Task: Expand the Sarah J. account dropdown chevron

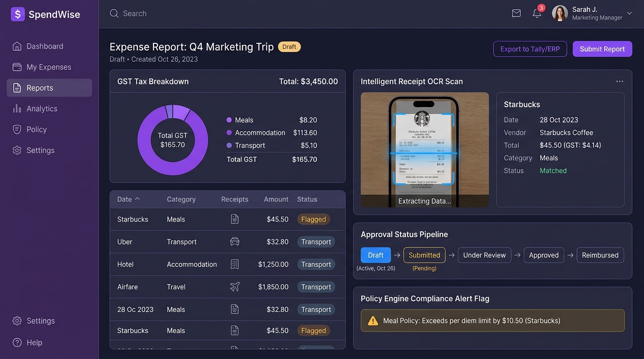Action: pos(629,13)
